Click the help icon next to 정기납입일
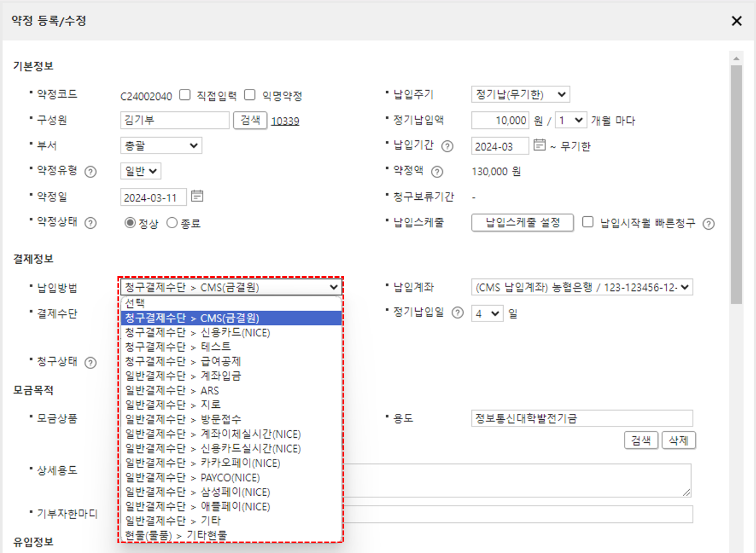This screenshot has width=756, height=553. (458, 313)
